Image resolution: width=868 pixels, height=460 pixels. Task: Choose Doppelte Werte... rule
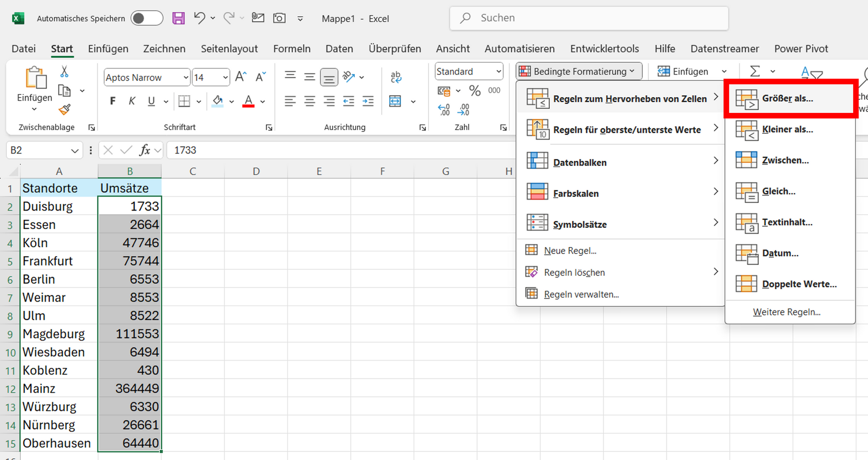pyautogui.click(x=791, y=284)
